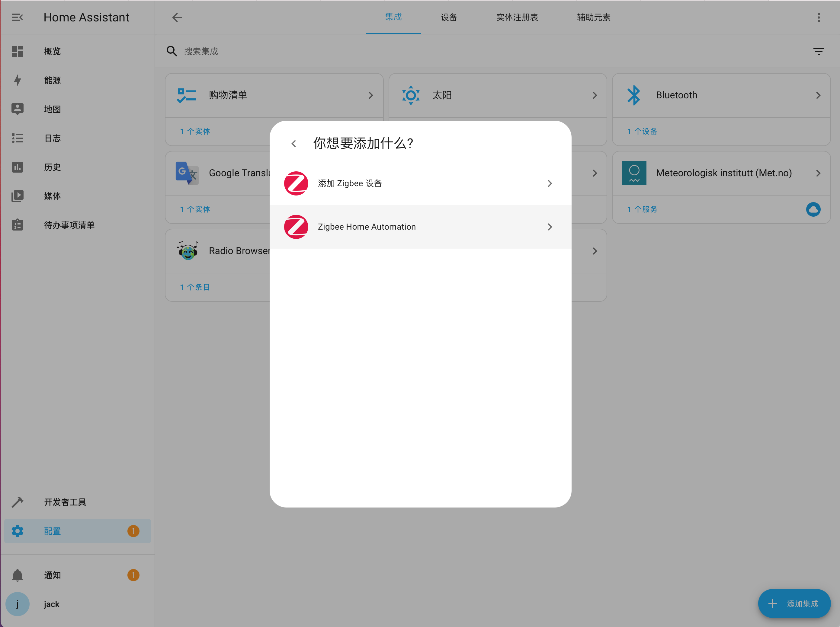The width and height of the screenshot is (840, 627).
Task: Click the cloud icon on Met.no card
Action: click(813, 209)
